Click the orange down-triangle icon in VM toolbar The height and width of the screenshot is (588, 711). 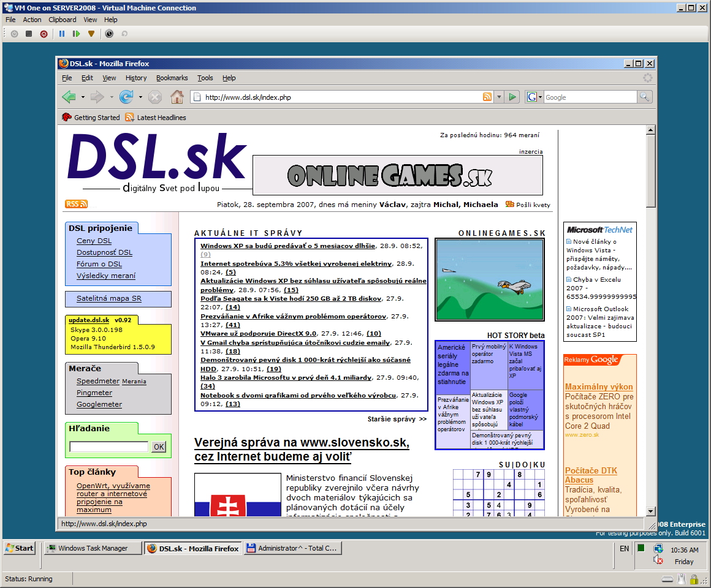pyautogui.click(x=91, y=34)
